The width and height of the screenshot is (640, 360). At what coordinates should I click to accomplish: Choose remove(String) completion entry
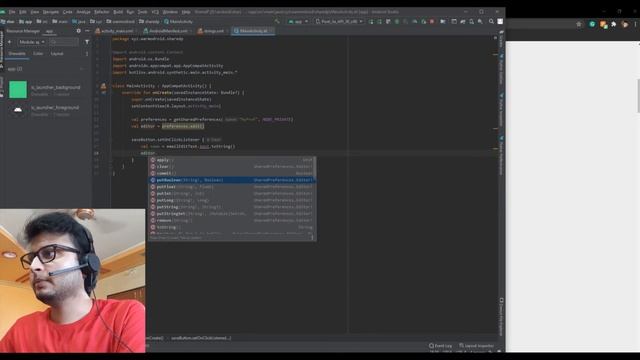pyautogui.click(x=232, y=220)
